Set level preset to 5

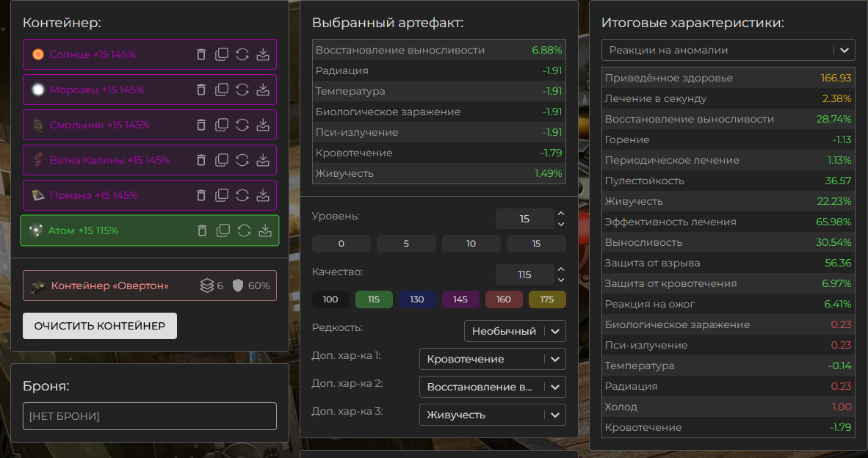406,244
